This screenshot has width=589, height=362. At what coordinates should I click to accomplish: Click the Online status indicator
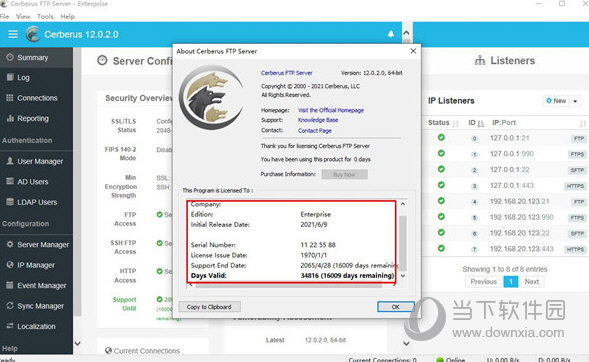point(451,359)
